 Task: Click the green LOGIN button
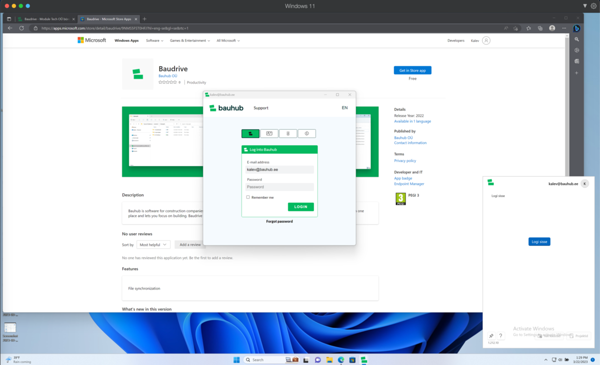pos(301,207)
